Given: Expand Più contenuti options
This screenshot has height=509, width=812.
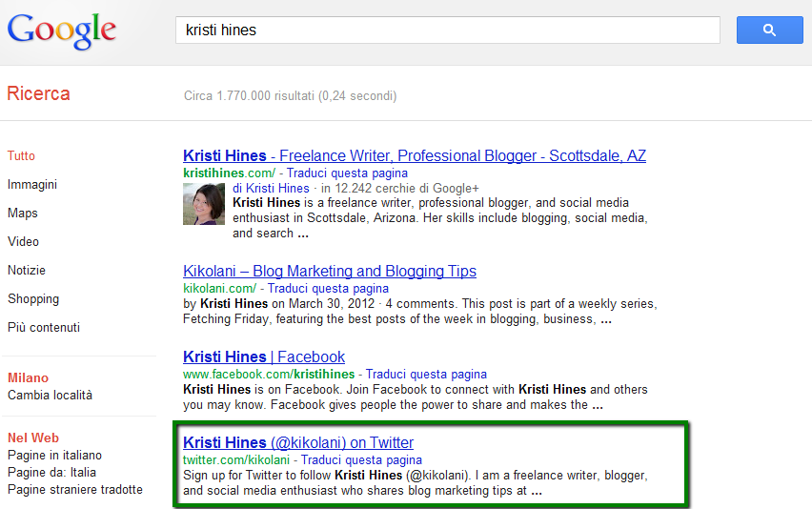Looking at the screenshot, I should [44, 328].
